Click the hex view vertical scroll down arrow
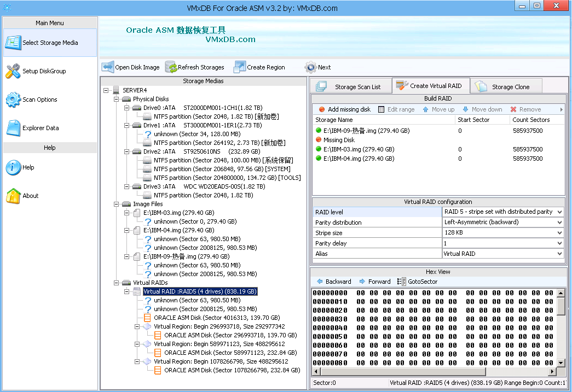This screenshot has height=392, width=572. [561, 362]
